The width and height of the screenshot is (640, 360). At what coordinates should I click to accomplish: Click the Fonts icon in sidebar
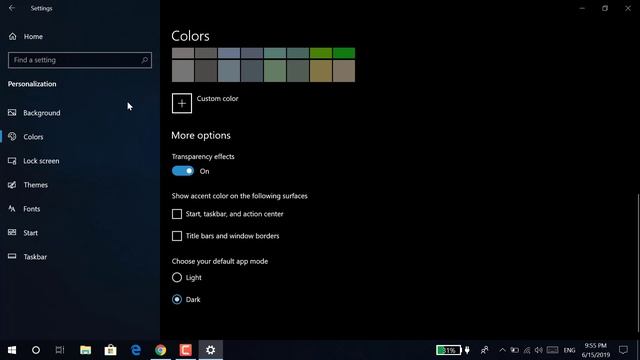pyautogui.click(x=12, y=209)
